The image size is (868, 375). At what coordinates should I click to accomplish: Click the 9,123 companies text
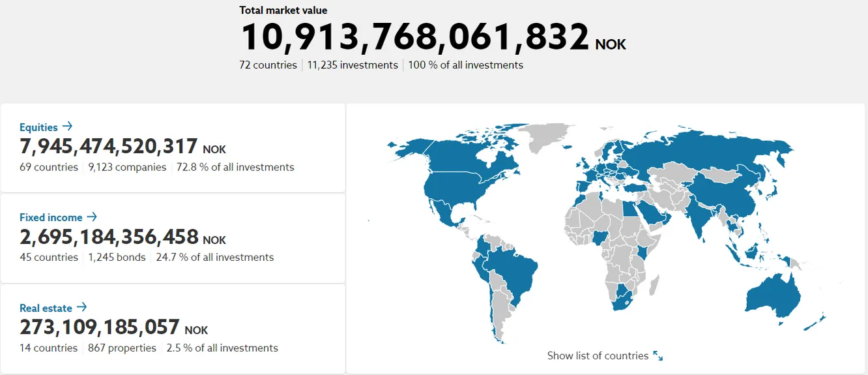[x=127, y=167]
